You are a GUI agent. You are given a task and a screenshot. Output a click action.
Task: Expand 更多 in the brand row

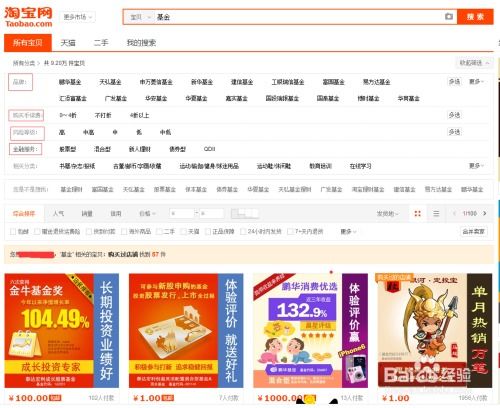click(x=476, y=82)
